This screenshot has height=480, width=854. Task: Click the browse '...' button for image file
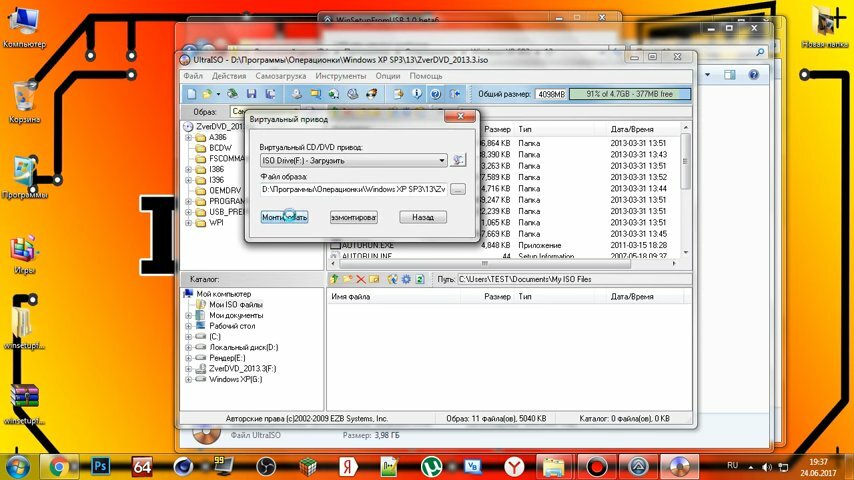(458, 189)
